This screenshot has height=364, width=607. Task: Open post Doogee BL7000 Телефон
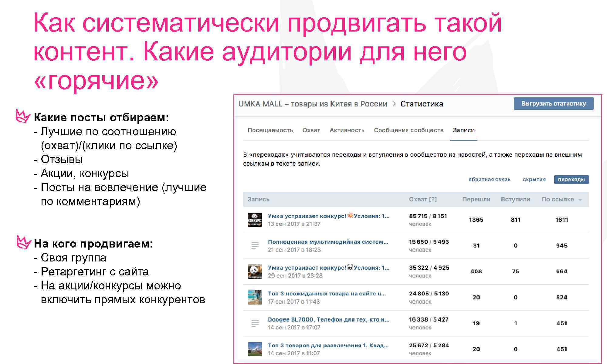(x=328, y=320)
